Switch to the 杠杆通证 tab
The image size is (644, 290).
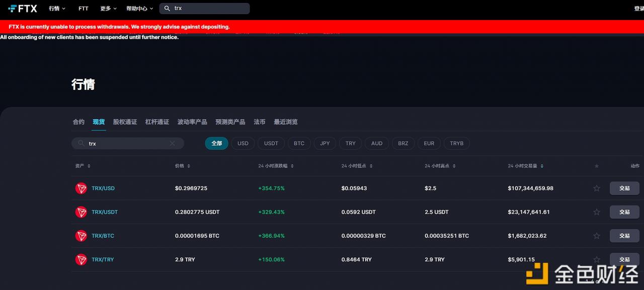click(x=157, y=122)
